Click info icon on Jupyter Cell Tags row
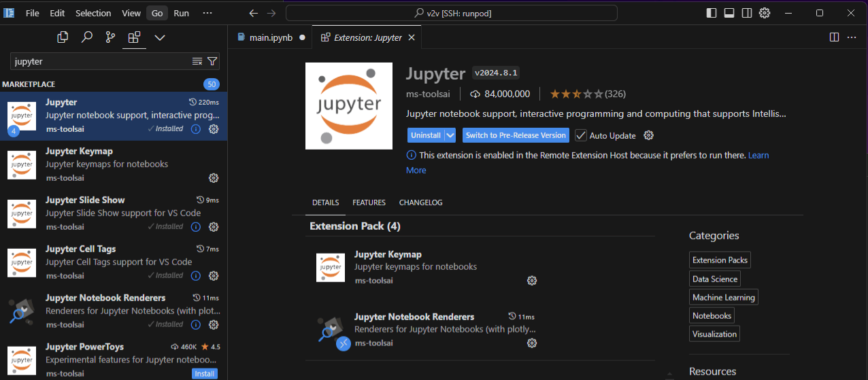 [196, 275]
